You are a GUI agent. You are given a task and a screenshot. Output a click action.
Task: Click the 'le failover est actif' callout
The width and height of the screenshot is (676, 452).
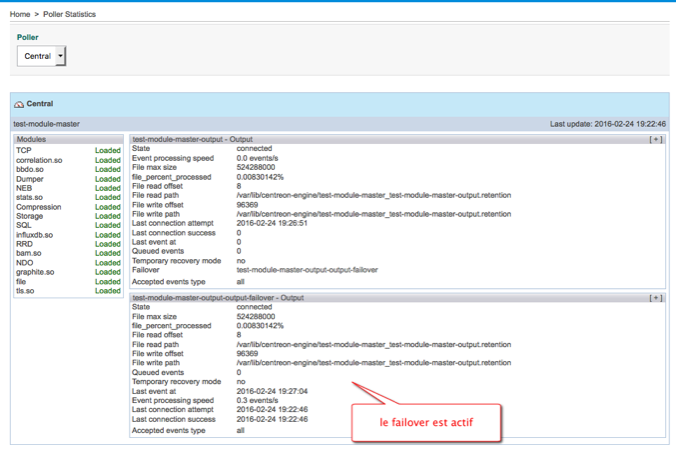click(x=426, y=422)
